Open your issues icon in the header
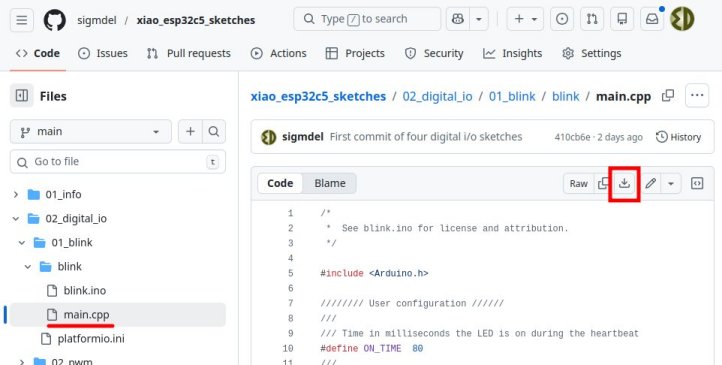Screen dimensions: 722x365 [562, 19]
